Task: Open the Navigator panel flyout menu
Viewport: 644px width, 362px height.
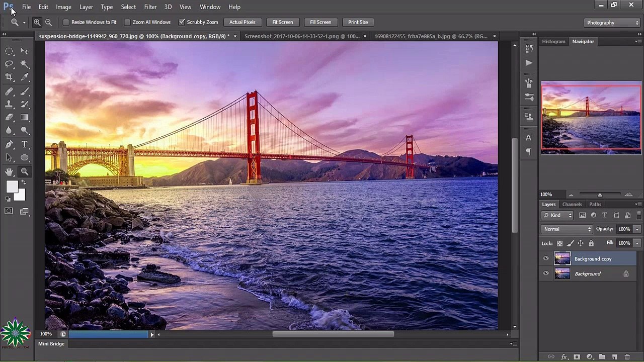Action: pyautogui.click(x=638, y=41)
